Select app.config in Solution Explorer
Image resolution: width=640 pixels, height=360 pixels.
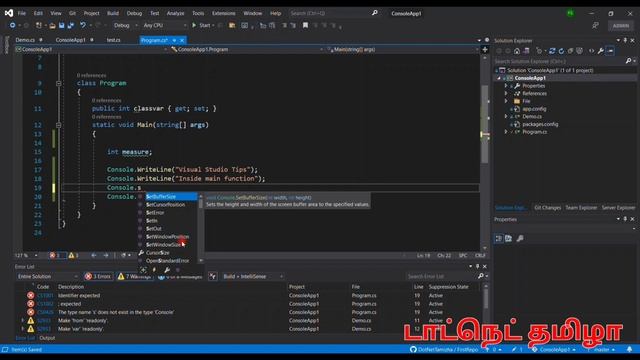pos(534,109)
